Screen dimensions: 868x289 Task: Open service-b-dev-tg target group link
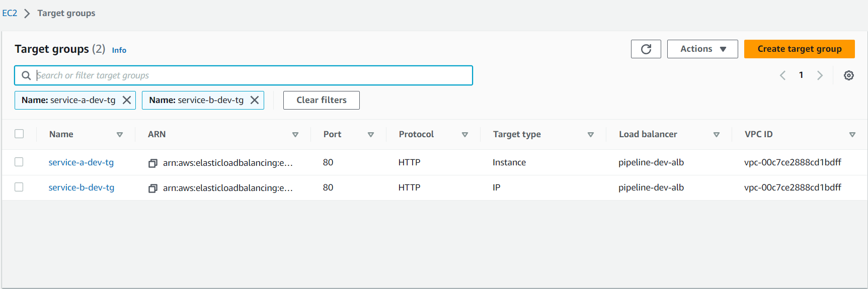(82, 187)
